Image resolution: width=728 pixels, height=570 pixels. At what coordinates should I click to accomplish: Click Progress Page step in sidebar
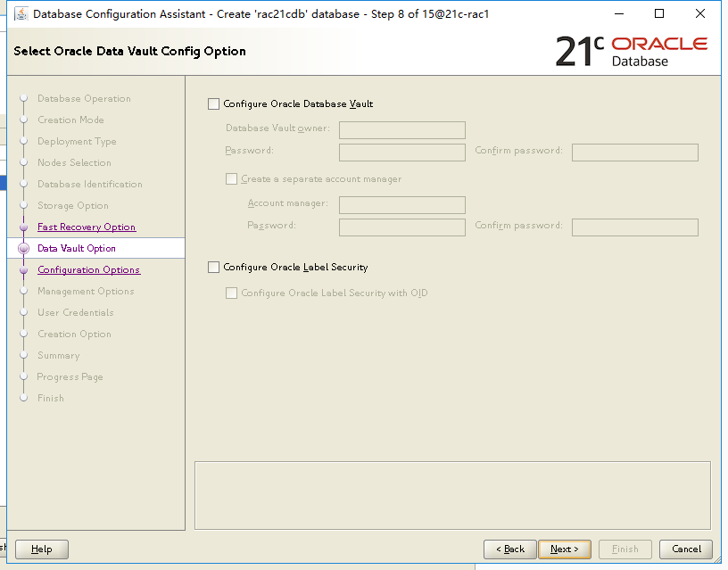point(70,377)
